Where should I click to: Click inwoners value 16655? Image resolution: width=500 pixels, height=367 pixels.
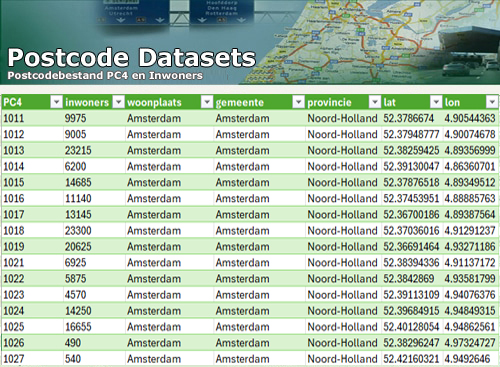[78, 327]
